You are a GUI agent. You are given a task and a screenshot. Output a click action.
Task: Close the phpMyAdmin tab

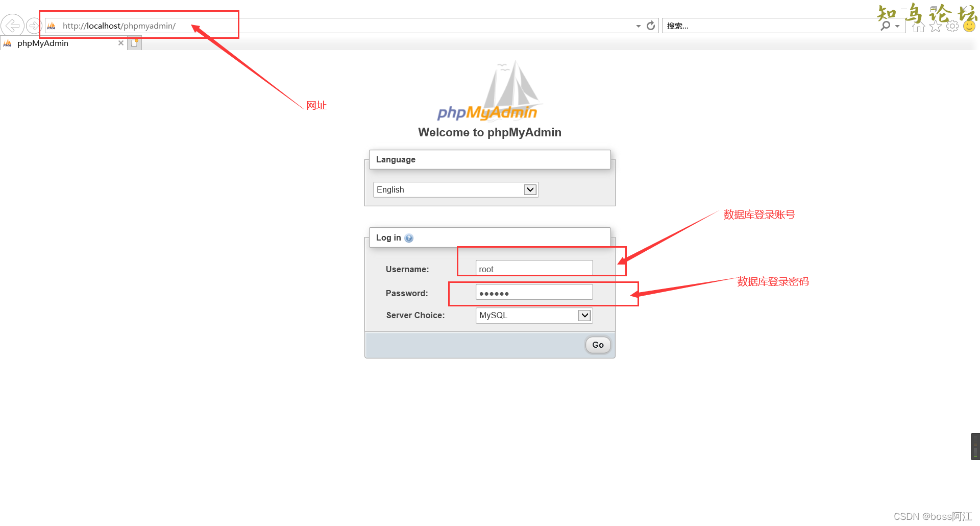121,43
